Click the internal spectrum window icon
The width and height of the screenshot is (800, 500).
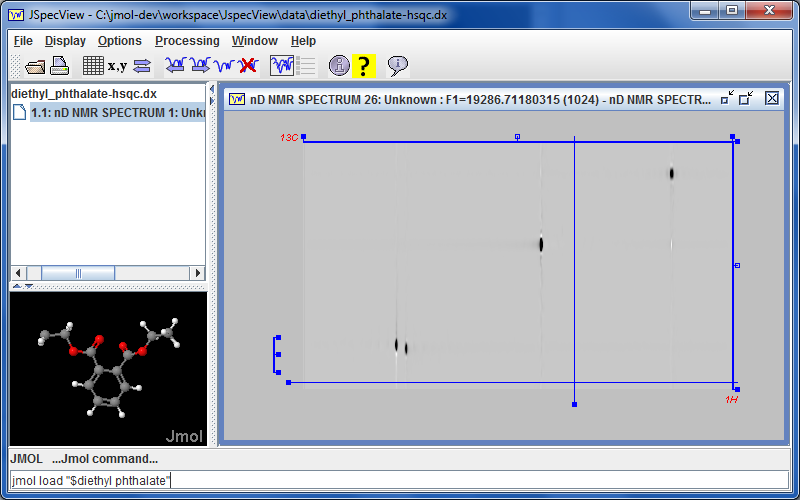[237, 99]
